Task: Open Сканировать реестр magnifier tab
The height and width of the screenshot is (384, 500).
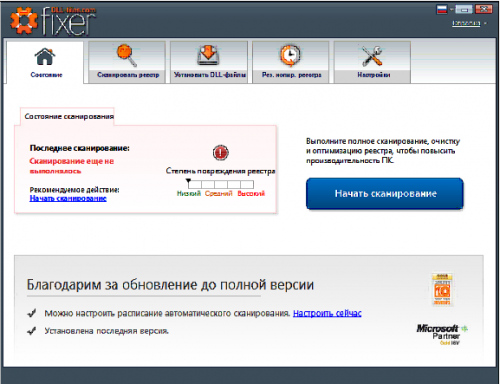Action: (127, 62)
